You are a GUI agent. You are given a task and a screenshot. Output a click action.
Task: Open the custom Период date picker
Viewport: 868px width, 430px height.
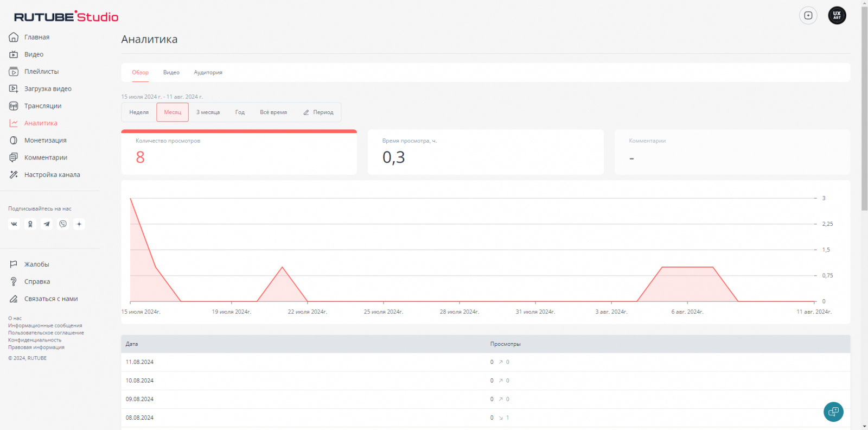[318, 112]
